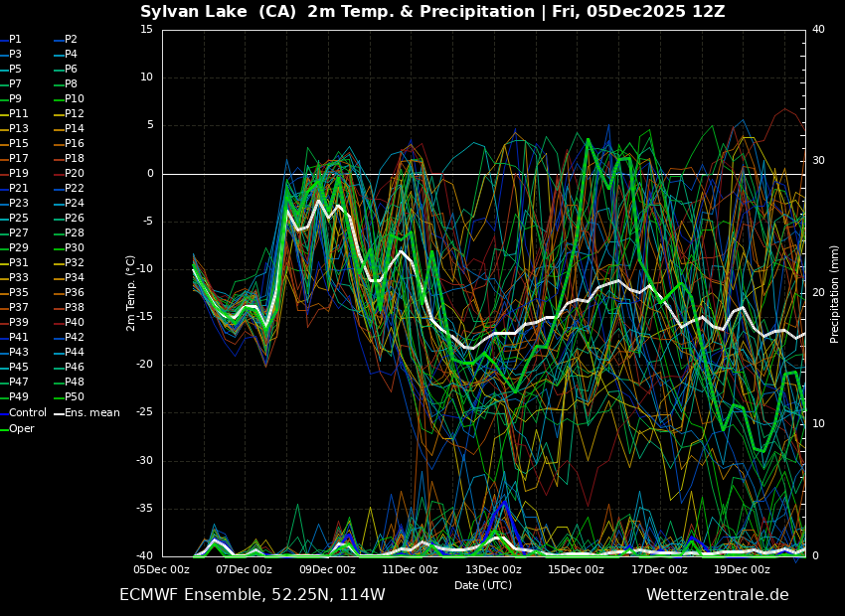
Task: Select the 05Dec 00z date tick
Action: pos(162,569)
